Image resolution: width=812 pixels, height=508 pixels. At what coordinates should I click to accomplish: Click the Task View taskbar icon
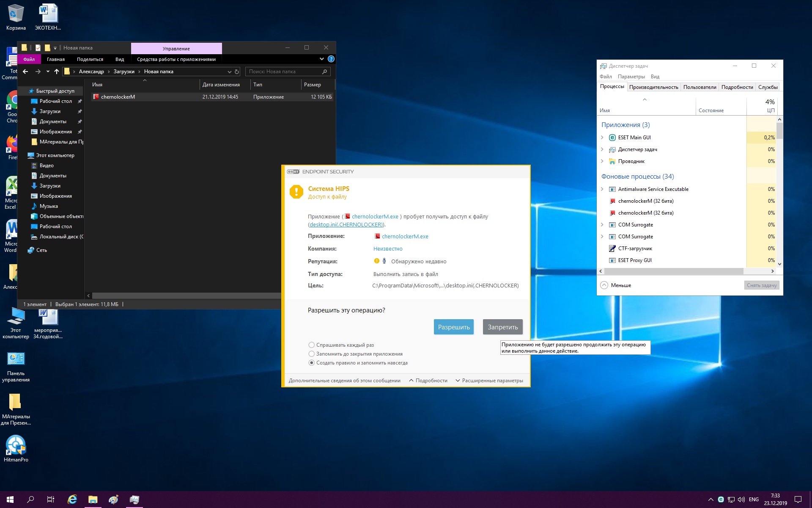pyautogui.click(x=50, y=500)
